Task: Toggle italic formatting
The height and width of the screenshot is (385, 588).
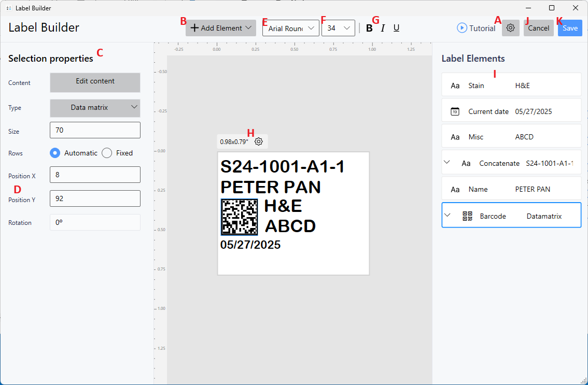Action: (x=383, y=28)
